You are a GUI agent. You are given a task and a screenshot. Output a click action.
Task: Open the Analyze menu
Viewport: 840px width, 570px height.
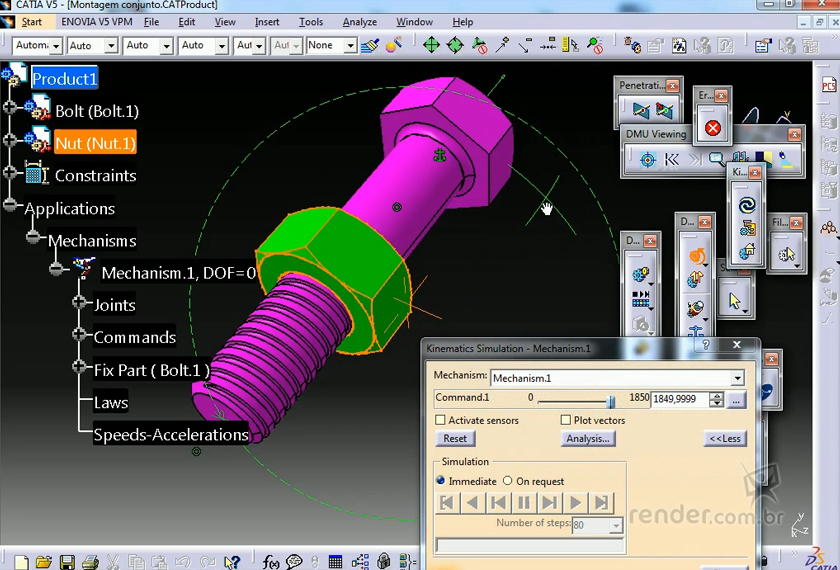tap(359, 22)
